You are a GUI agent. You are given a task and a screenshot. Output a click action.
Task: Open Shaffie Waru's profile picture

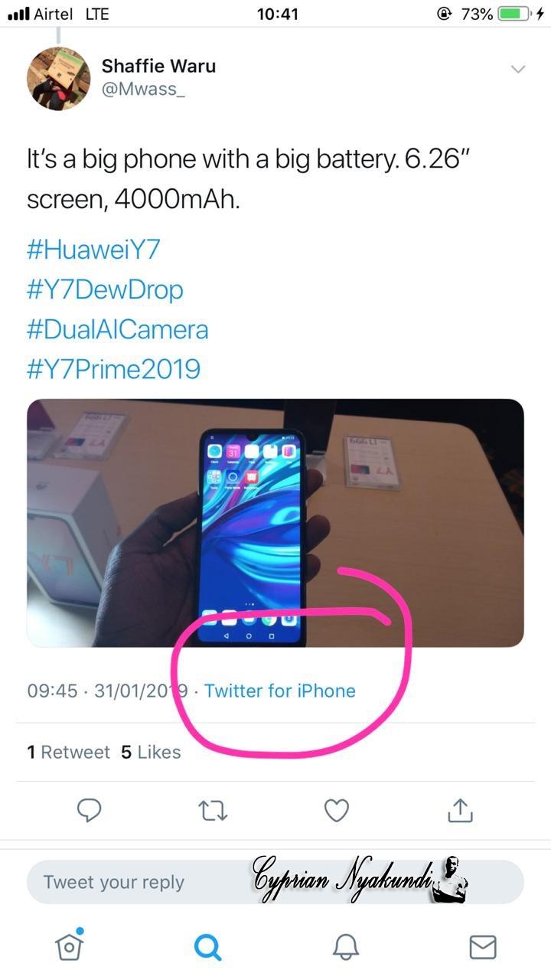click(x=59, y=78)
